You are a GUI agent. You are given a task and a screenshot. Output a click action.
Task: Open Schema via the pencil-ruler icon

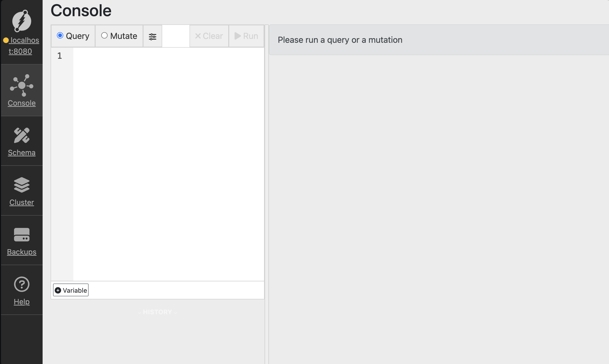22,135
